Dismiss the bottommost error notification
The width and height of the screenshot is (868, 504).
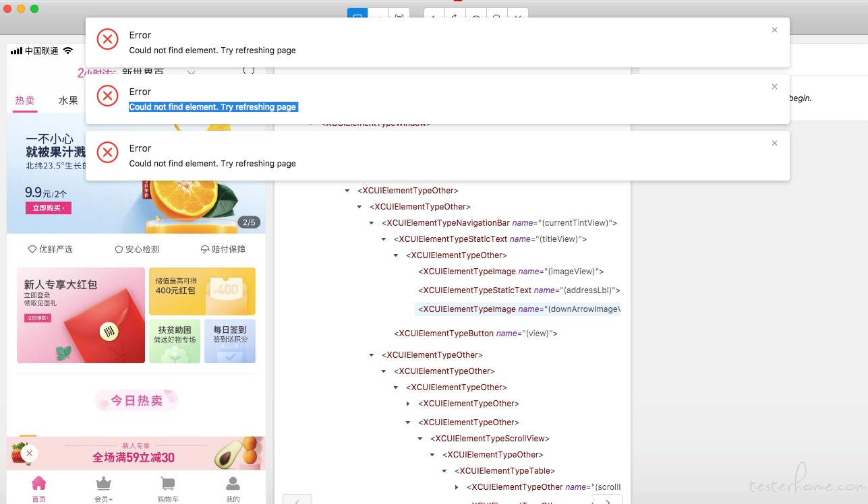774,143
